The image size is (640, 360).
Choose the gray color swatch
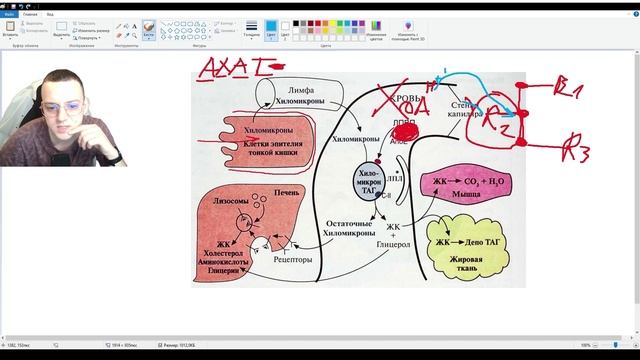point(303,24)
